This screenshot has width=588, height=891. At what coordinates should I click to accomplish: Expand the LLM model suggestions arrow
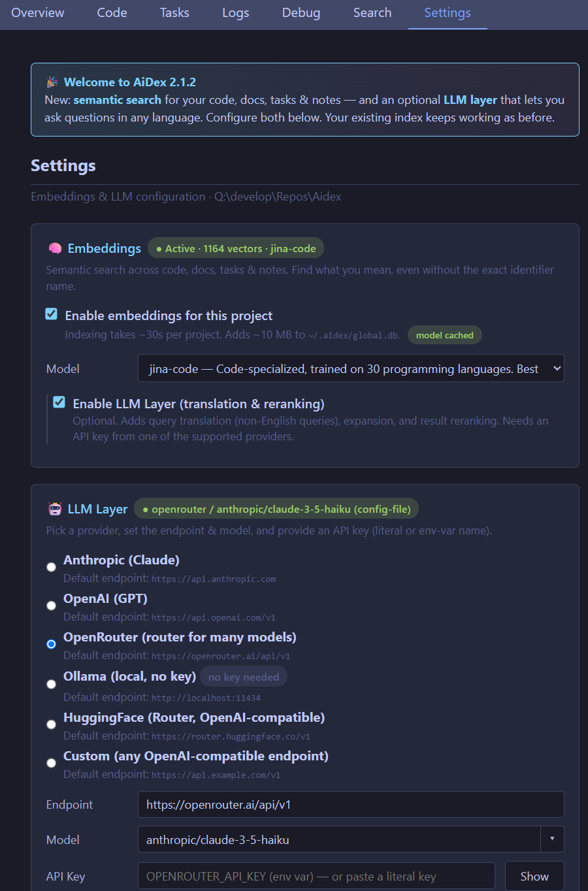point(553,839)
